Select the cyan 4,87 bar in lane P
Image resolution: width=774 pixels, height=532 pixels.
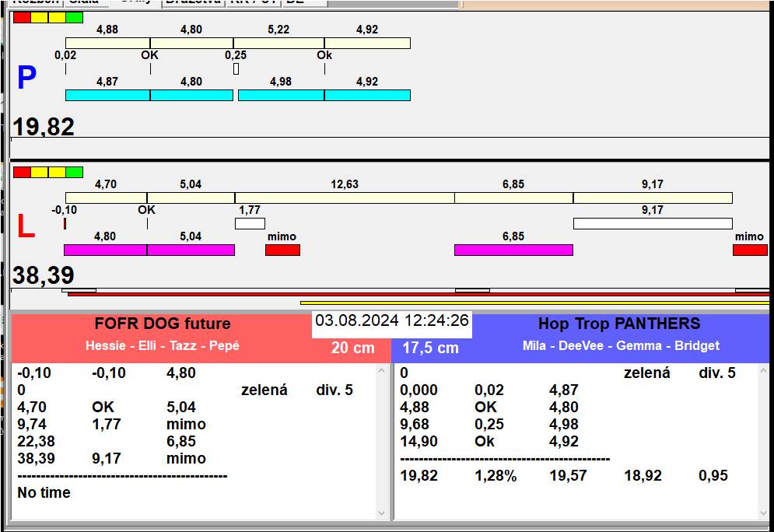(x=107, y=95)
